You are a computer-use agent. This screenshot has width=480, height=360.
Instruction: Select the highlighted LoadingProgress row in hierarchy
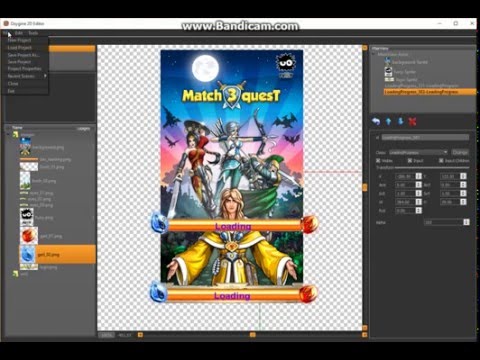429,92
